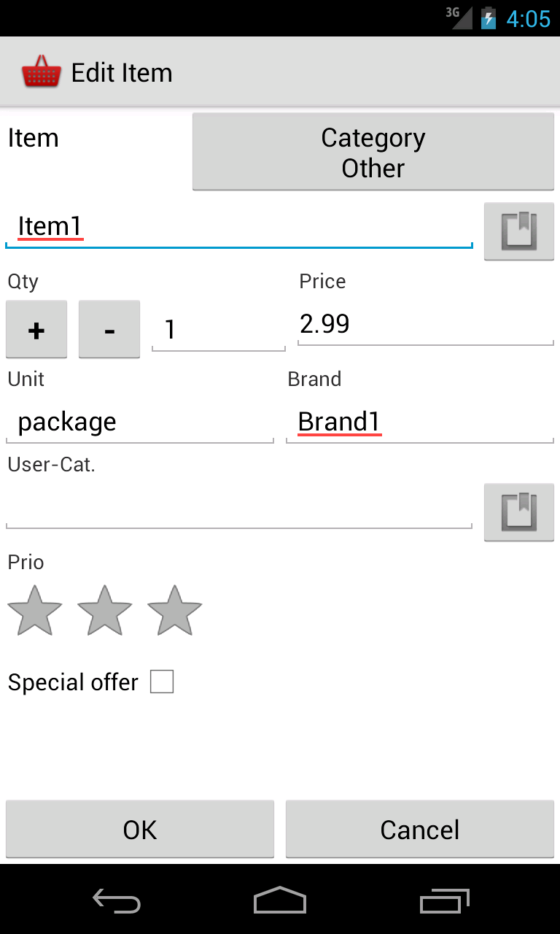Decrease quantity with minus button
Image resolution: width=560 pixels, height=934 pixels.
point(109,330)
